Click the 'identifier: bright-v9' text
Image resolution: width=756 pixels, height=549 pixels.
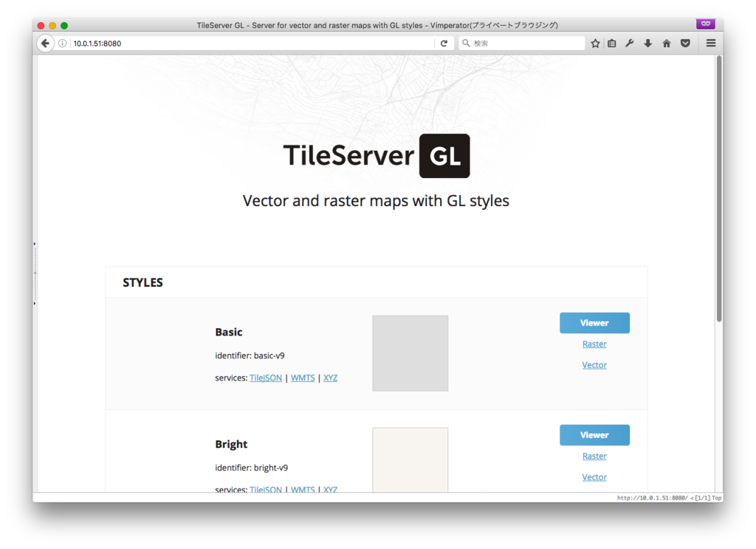(251, 468)
